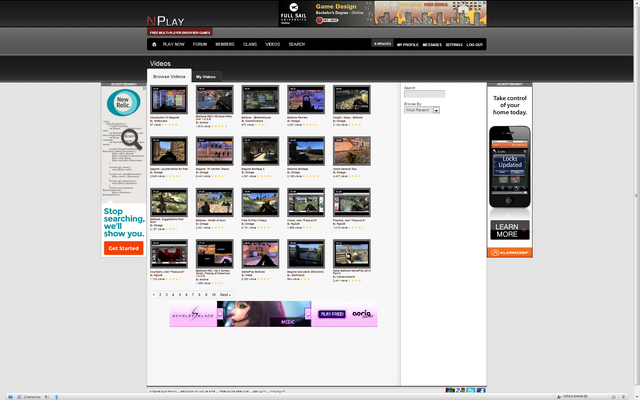Screen dimensions: 640x400
Task: Open the Introduction To Begone video thumbnail
Action: point(169,100)
